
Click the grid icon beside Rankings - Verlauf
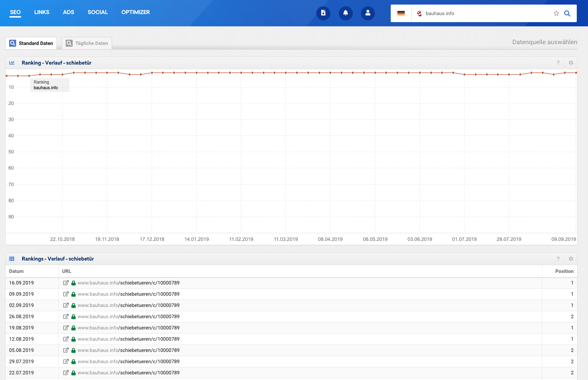(x=12, y=258)
